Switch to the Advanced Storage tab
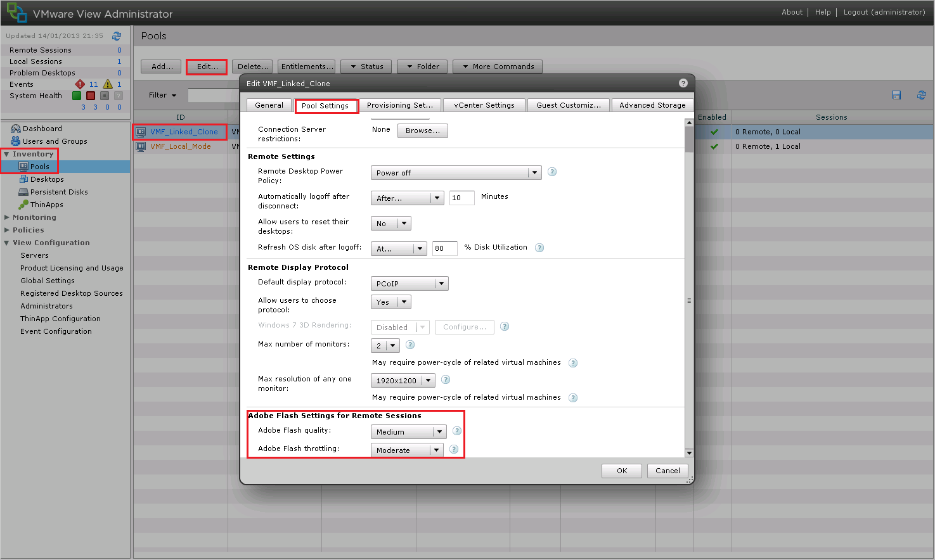935x560 pixels. [652, 105]
